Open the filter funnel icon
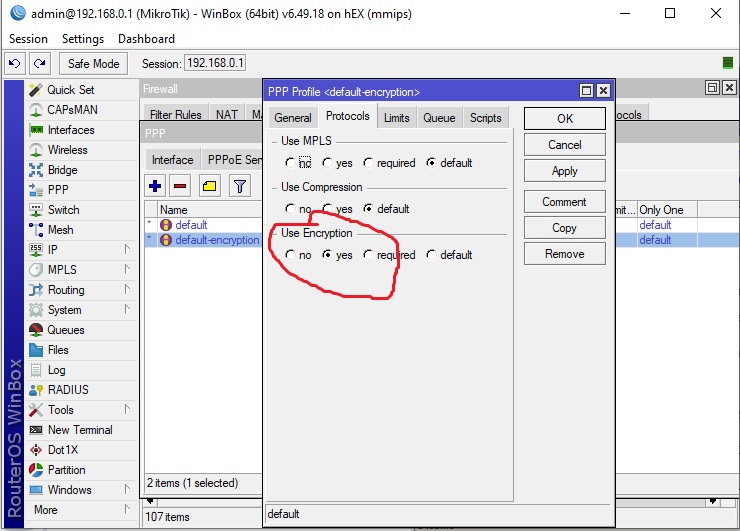The image size is (740, 531). pyautogui.click(x=240, y=186)
